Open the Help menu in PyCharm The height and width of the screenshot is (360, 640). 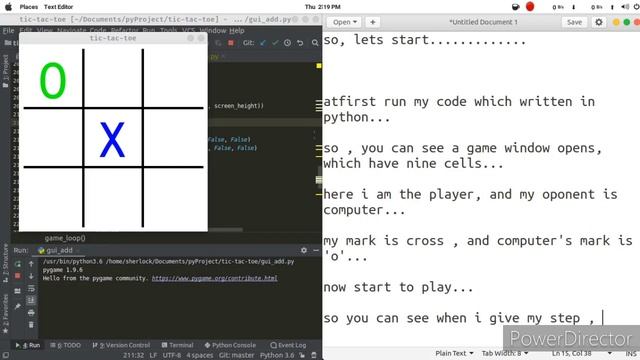[x=237, y=31]
